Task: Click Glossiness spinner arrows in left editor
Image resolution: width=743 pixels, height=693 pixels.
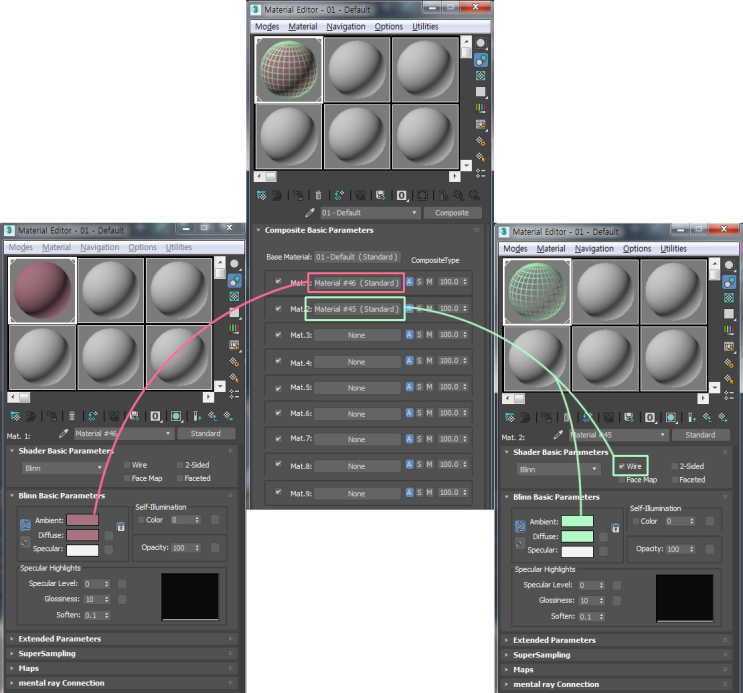Action: pyautogui.click(x=107, y=600)
